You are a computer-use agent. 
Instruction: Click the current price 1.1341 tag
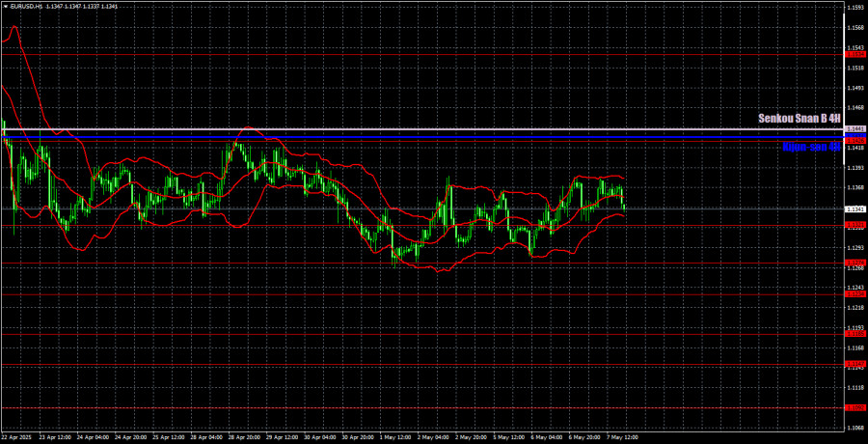click(x=855, y=209)
